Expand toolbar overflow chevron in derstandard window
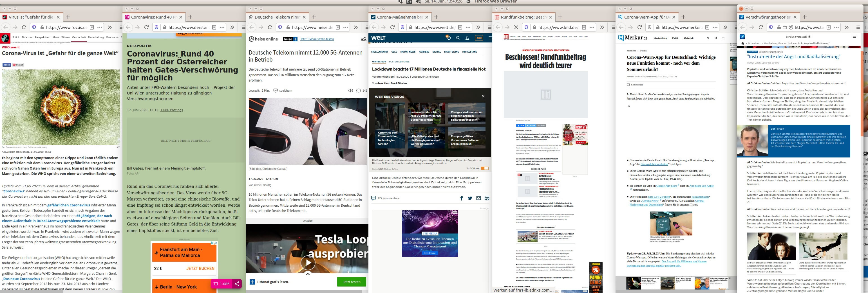The height and width of the screenshot is (293, 868). point(232,27)
